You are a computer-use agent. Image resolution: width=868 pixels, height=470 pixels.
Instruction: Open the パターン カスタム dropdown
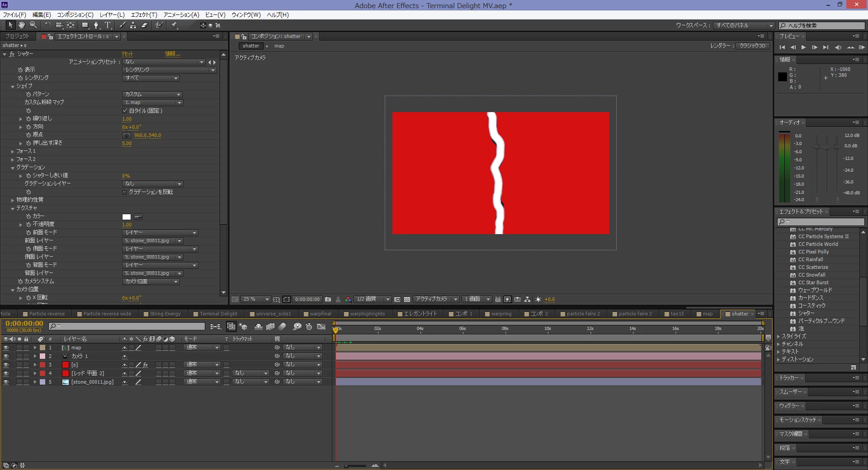(152, 94)
